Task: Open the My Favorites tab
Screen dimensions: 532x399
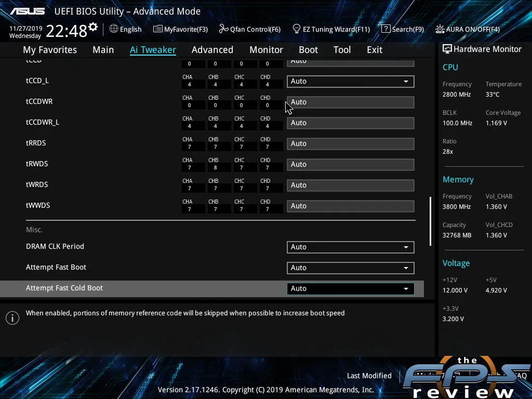Action: point(50,50)
